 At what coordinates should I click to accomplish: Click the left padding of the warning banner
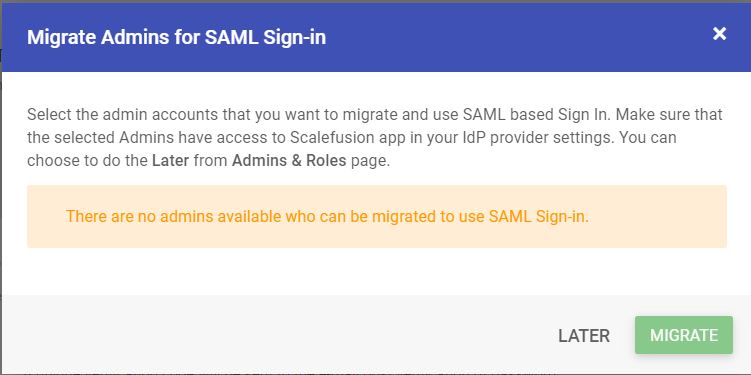(x=46, y=216)
